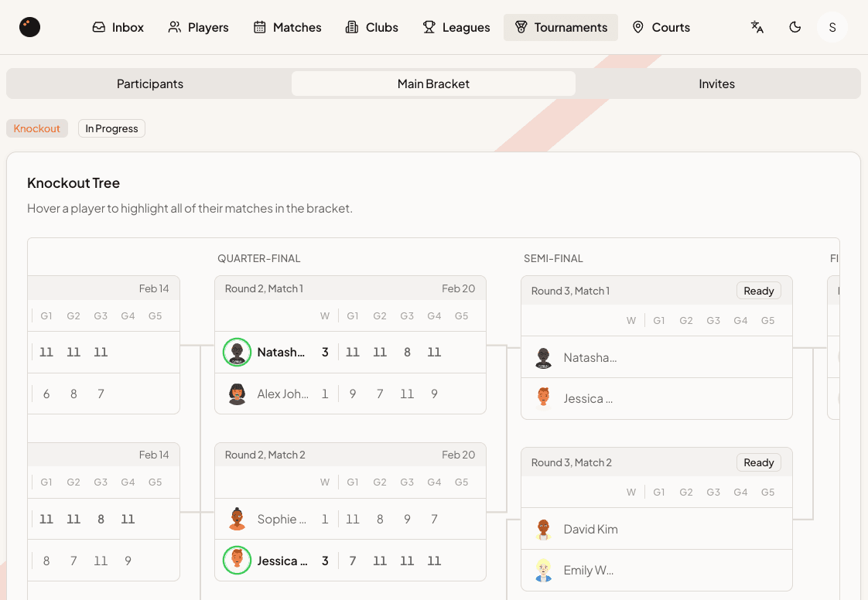Select David Kim in the semi-final
The width and height of the screenshot is (868, 600).
589,529
